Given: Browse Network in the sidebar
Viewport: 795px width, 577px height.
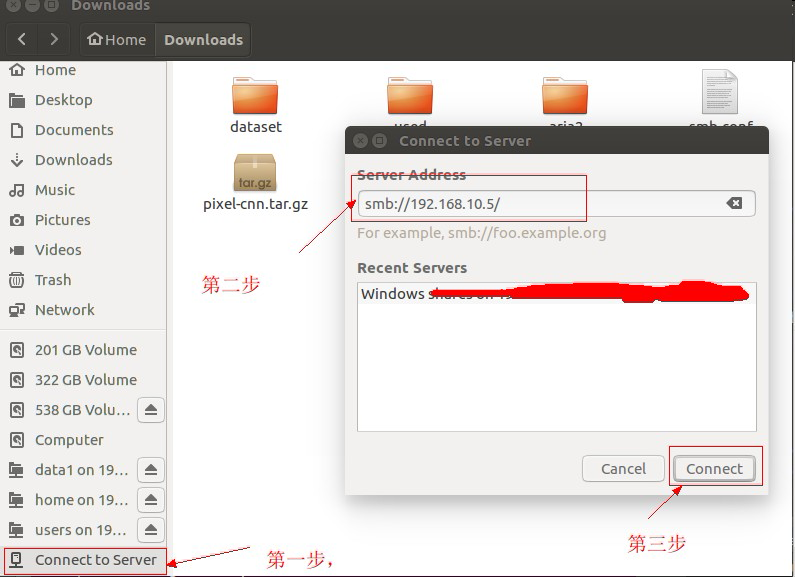Looking at the screenshot, I should click(x=64, y=310).
